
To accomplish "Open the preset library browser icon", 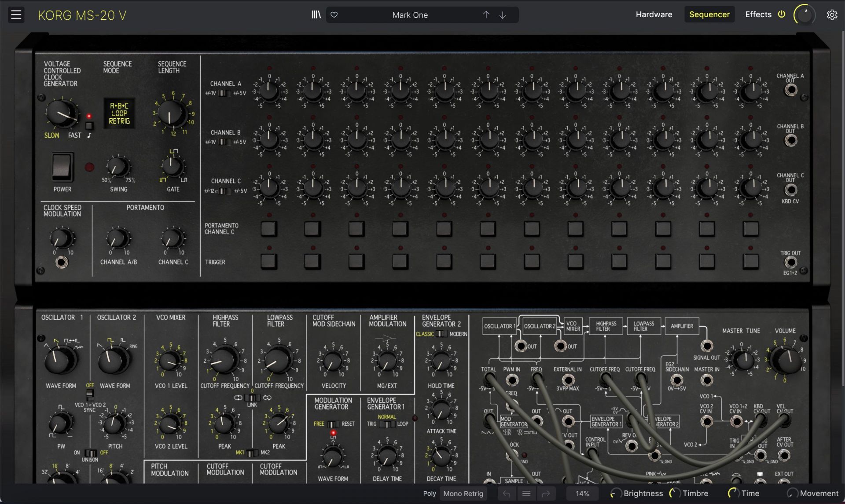I will 316,15.
